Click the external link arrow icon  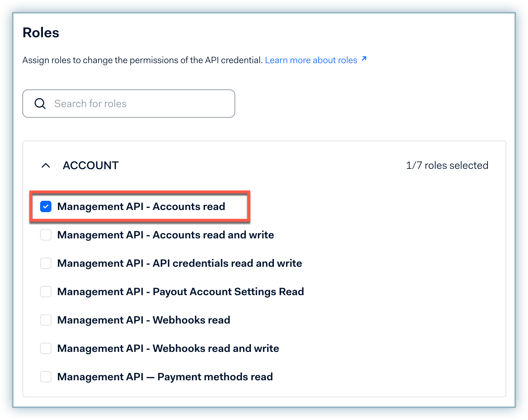tap(364, 59)
